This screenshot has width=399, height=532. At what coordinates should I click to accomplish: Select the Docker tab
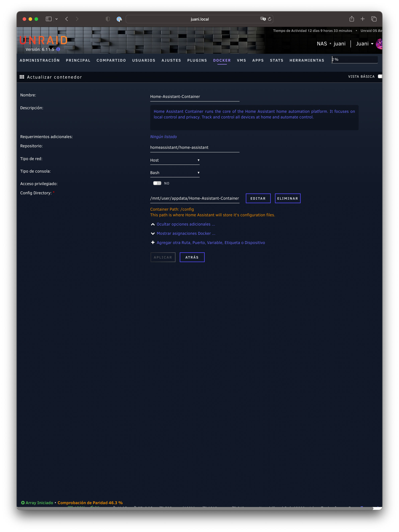[x=222, y=60]
